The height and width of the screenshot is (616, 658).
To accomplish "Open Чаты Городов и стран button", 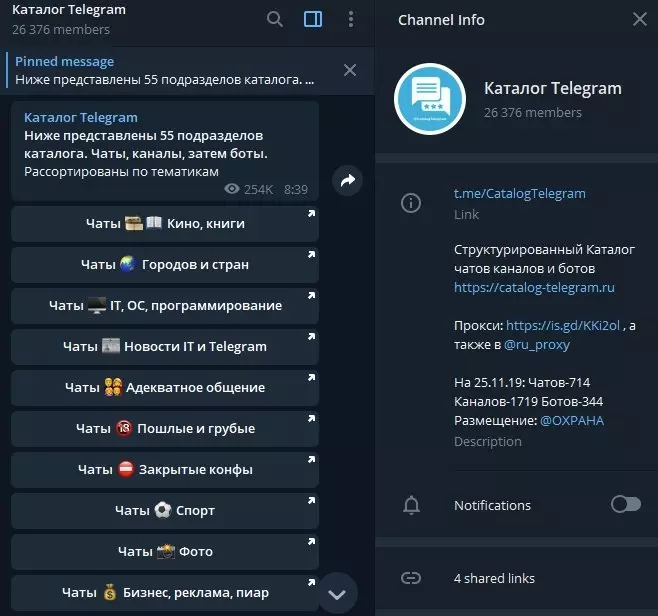I will pyautogui.click(x=165, y=265).
